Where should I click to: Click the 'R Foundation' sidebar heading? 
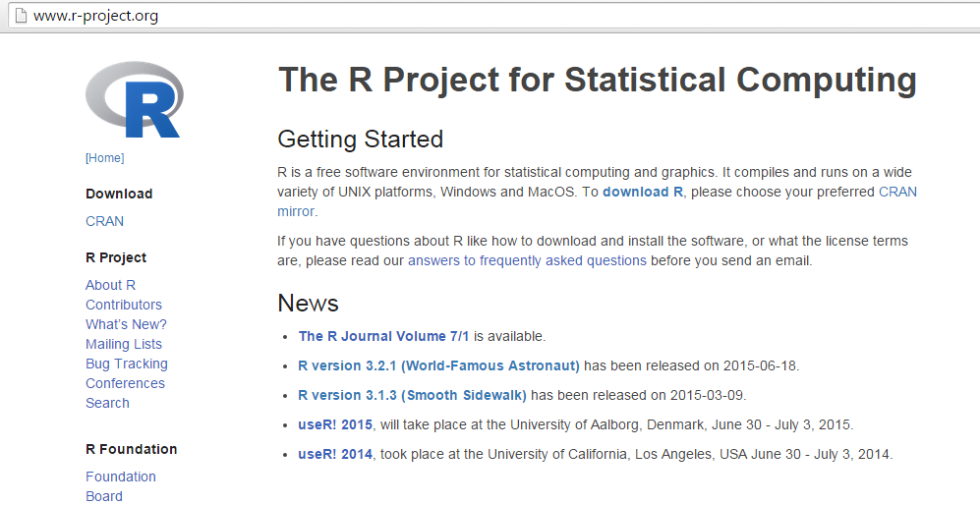pyautogui.click(x=132, y=449)
